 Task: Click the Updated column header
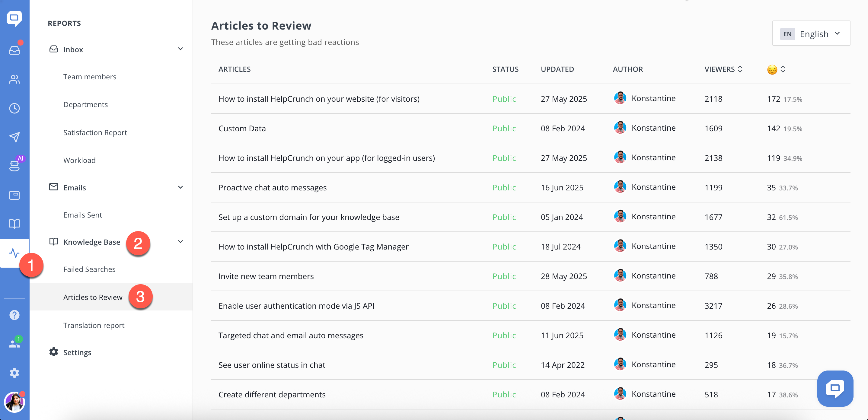tap(557, 69)
